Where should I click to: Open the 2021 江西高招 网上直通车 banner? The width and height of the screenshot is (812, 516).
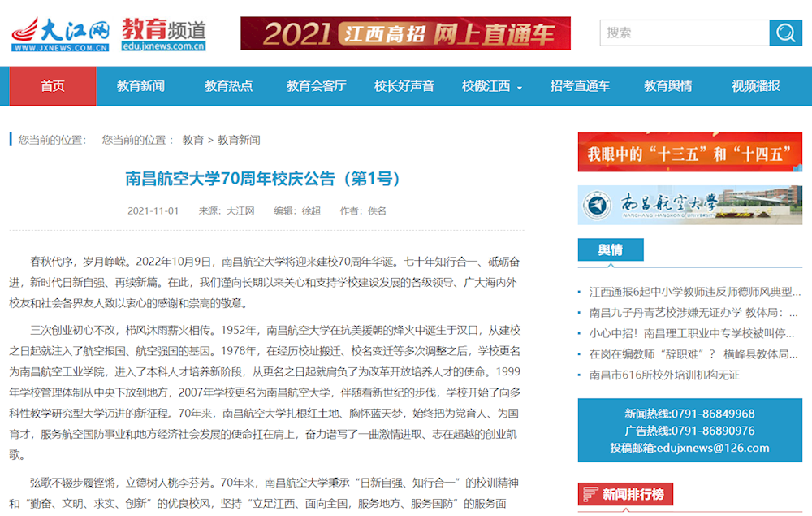coord(405,33)
